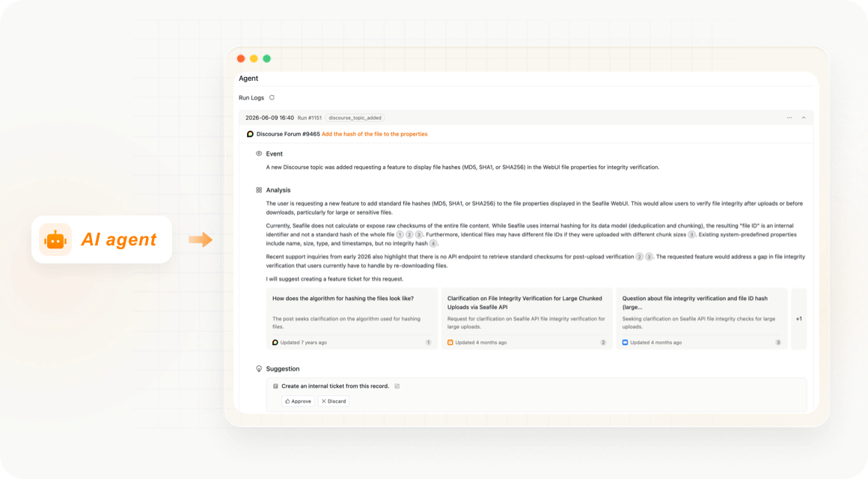Open citation 4 after 'no integrity hash'
The image size is (868, 479).
point(433,244)
